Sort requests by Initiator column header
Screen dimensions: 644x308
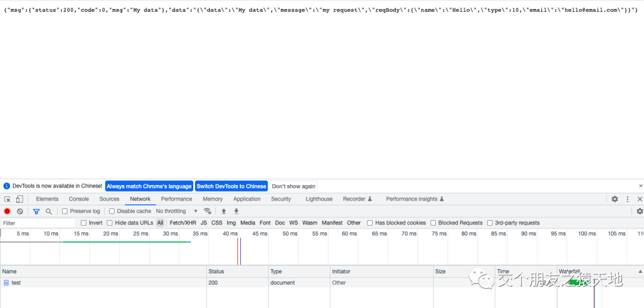[382, 272]
